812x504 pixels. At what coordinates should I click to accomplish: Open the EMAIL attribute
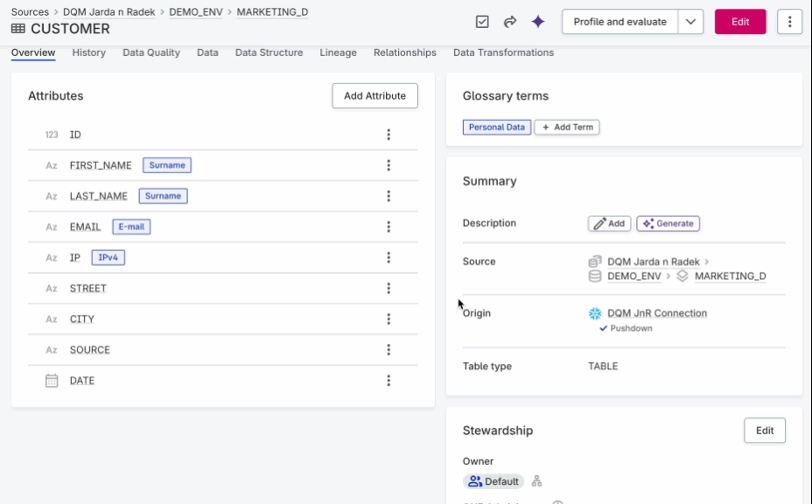[86, 227]
